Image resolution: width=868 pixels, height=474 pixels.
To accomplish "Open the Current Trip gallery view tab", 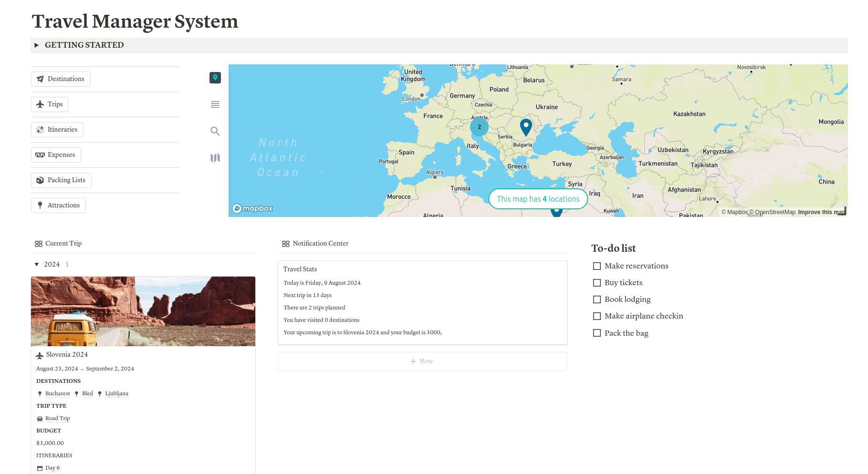I will pyautogui.click(x=58, y=244).
